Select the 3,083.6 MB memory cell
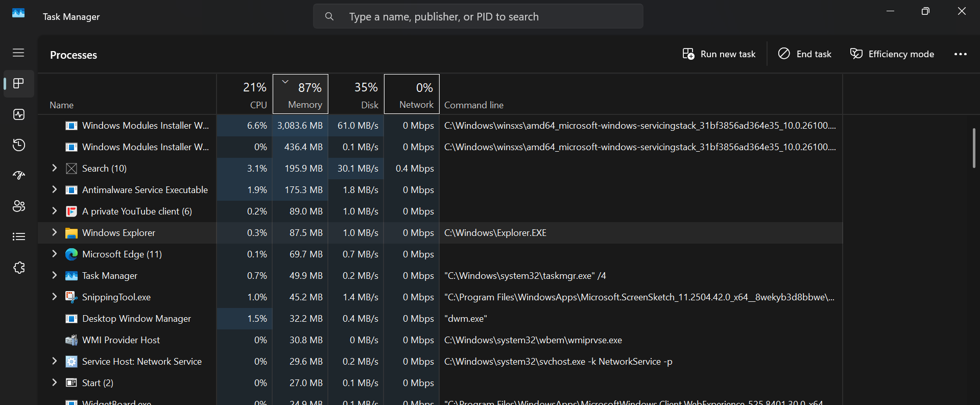Screen dimensions: 980x405 click(300, 126)
